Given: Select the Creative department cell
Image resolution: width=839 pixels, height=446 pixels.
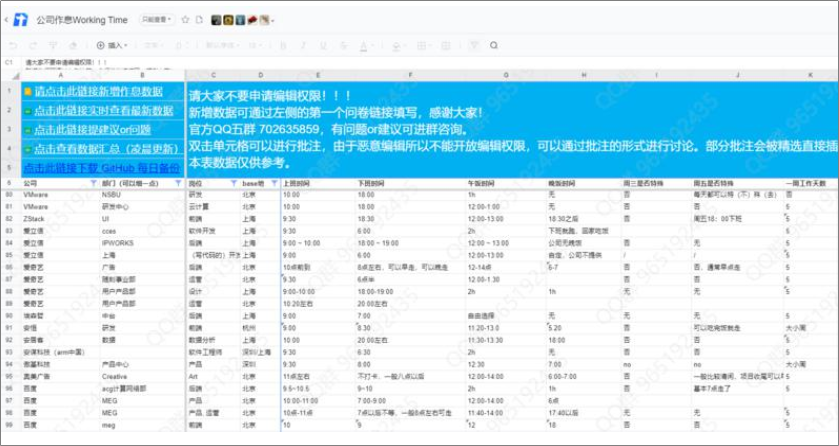Looking at the screenshot, I should [142, 376].
